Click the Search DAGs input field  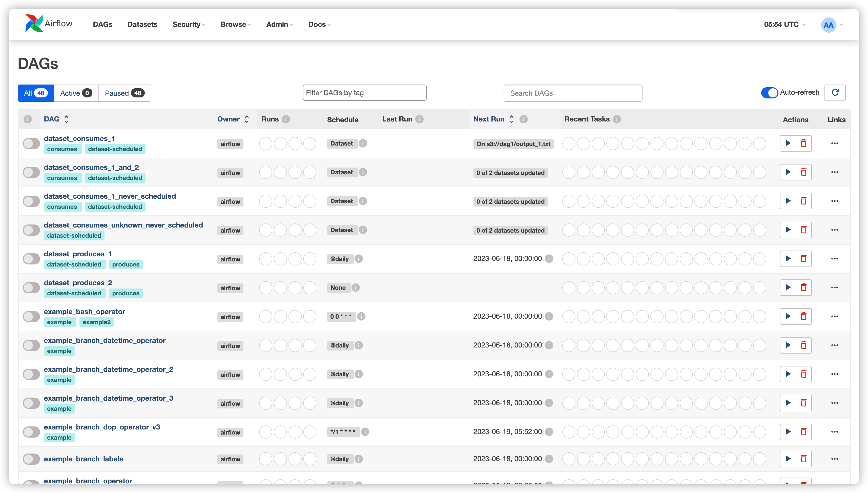[x=573, y=93]
